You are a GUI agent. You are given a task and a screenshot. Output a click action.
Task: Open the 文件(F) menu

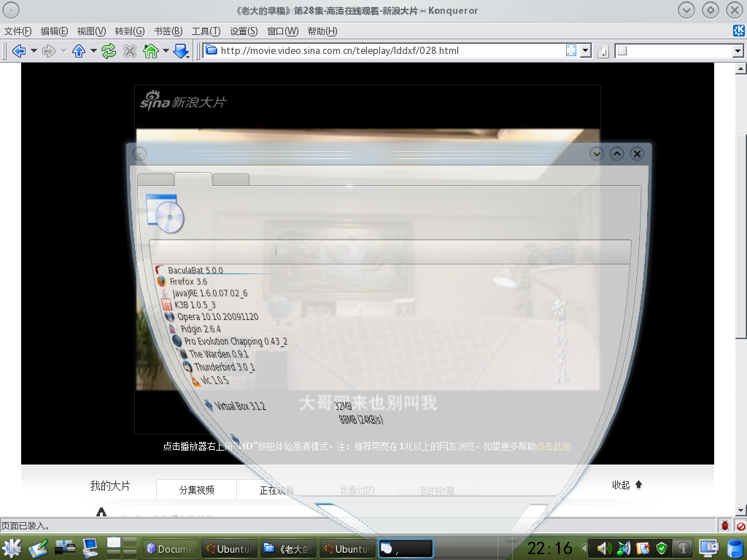coord(18,31)
